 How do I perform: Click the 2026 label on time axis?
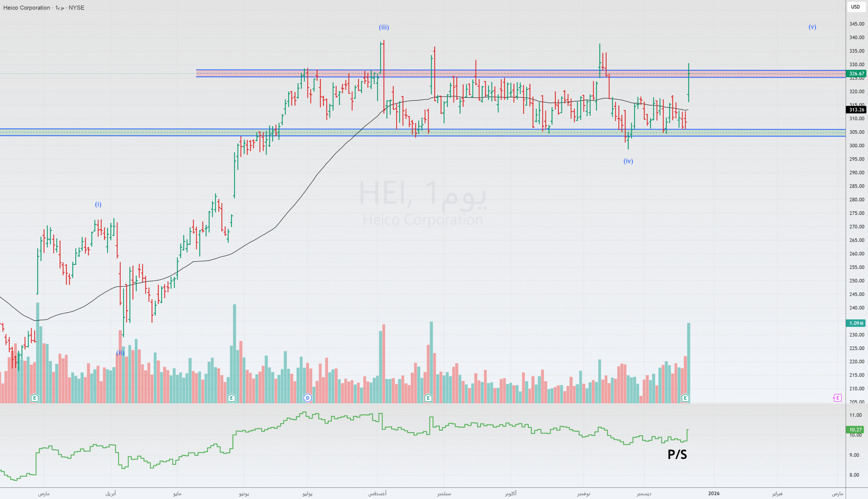click(x=714, y=494)
